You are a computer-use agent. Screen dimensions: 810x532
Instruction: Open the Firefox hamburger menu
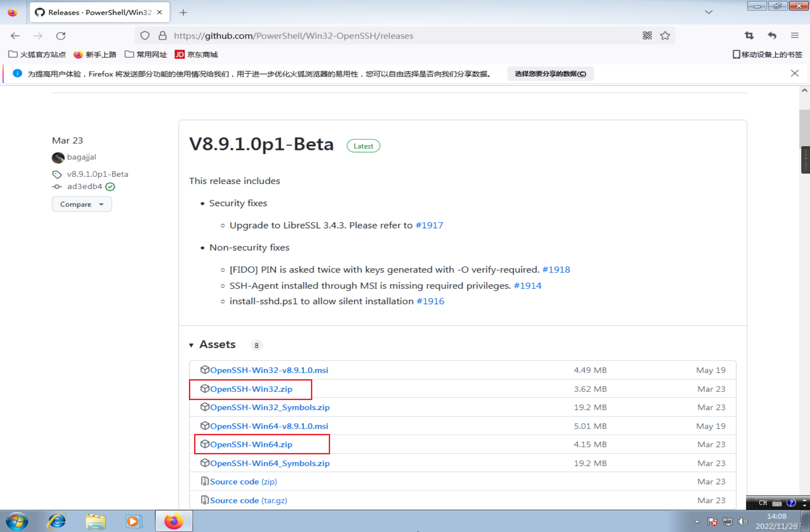pyautogui.click(x=795, y=36)
